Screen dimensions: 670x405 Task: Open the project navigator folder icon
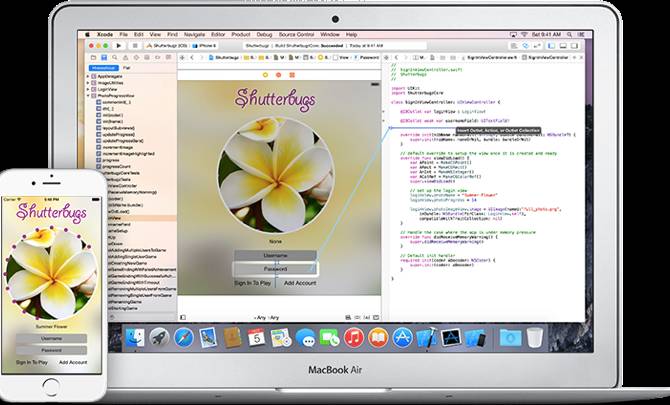coord(93,57)
